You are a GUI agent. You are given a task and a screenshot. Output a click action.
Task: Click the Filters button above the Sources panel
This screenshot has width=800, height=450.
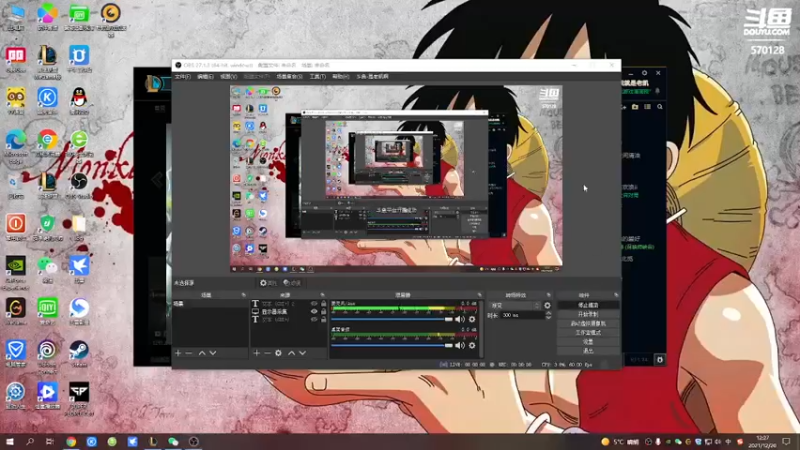[x=292, y=283]
